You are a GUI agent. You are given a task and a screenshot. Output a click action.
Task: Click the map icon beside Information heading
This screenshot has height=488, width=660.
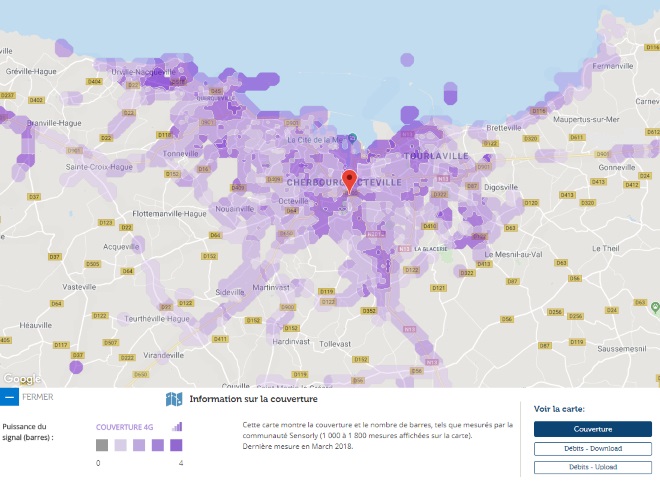pyautogui.click(x=174, y=399)
